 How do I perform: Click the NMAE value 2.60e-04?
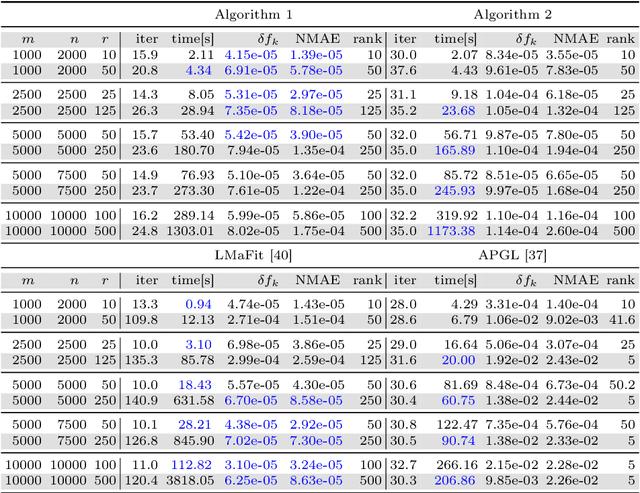(x=572, y=231)
